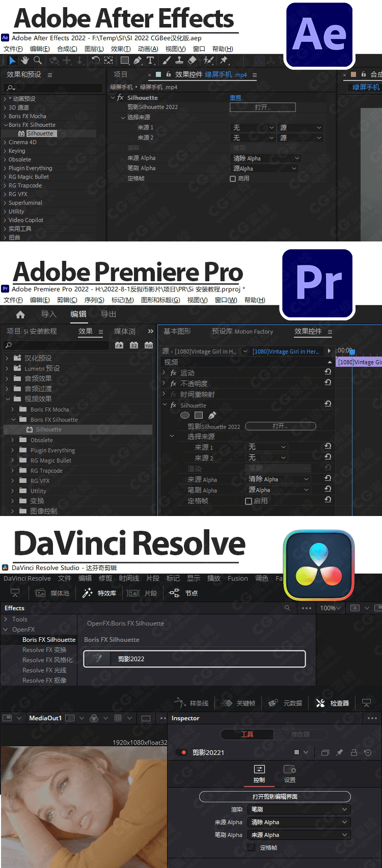Click Accelerated Effects filter icon in Premiere

coord(119,345)
